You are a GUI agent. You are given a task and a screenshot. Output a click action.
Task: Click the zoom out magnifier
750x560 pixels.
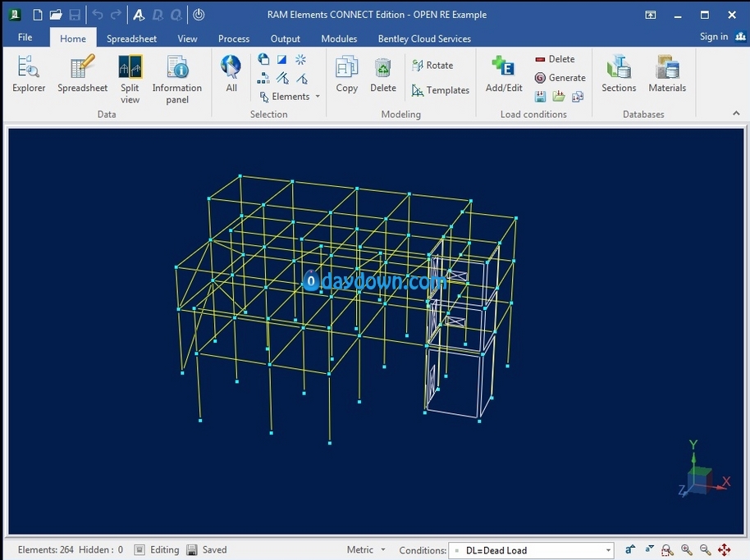[x=705, y=550]
